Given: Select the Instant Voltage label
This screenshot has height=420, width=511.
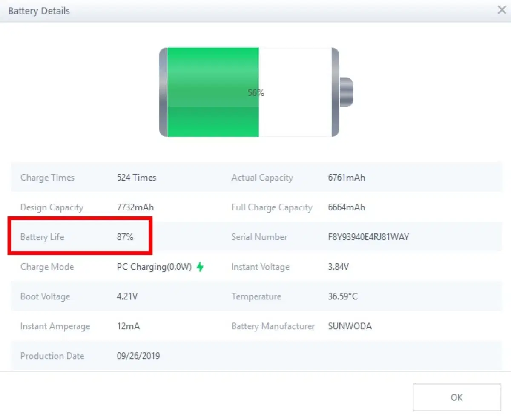Looking at the screenshot, I should 260,267.
